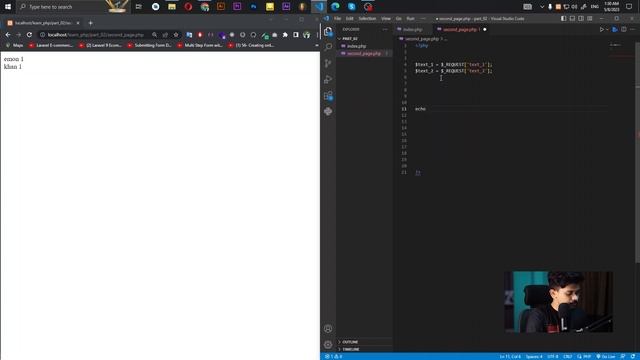Click the notifications bell in VS Code status bar

click(x=633, y=357)
